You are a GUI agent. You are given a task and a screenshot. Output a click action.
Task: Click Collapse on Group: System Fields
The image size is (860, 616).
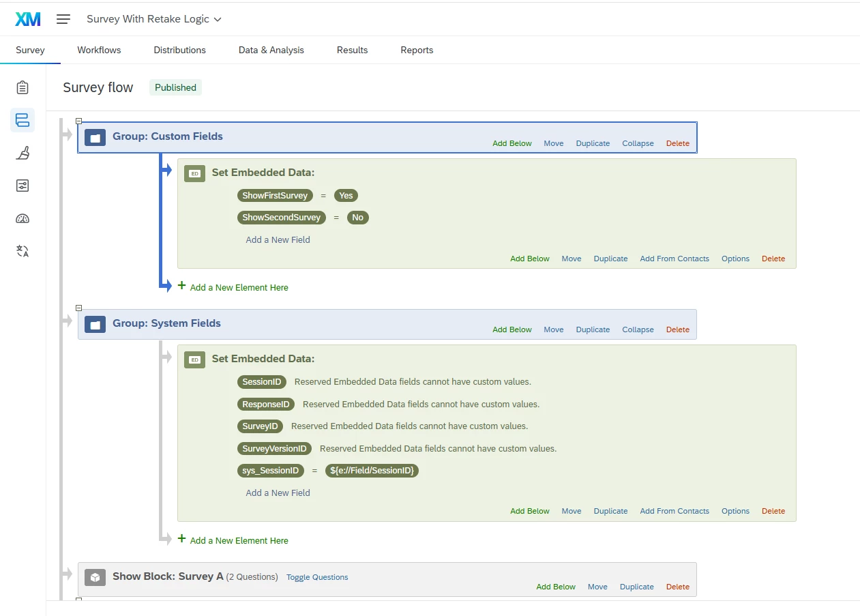(638, 329)
